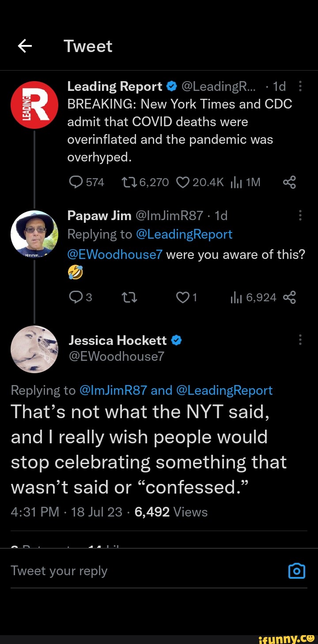
Task: Open more options on Papaw Jim's tweet
Action: pos(300,216)
